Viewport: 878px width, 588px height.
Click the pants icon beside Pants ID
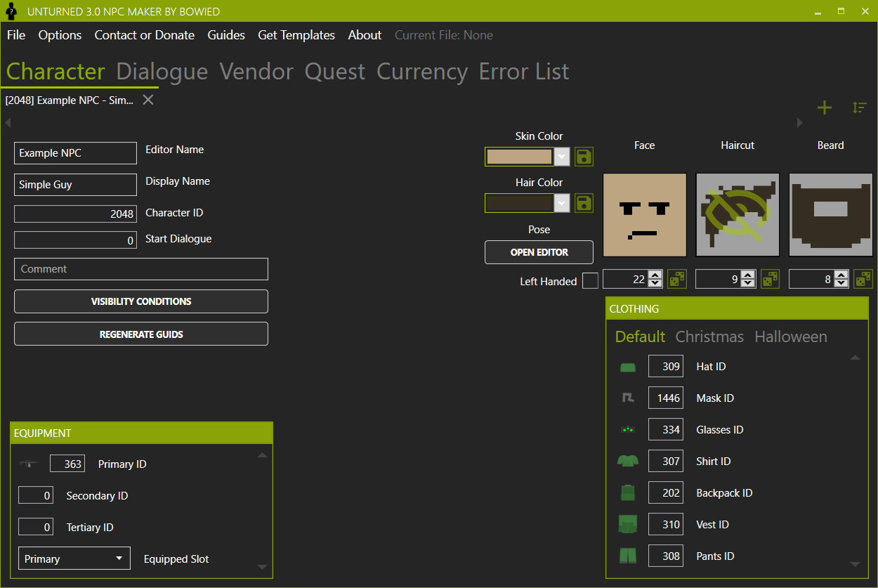(x=627, y=556)
